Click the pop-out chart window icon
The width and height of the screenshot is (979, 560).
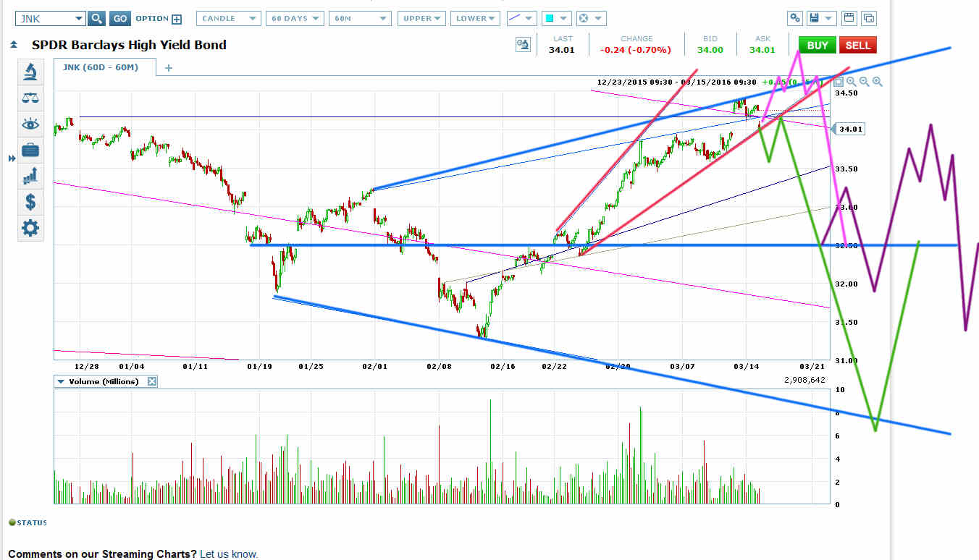(869, 18)
